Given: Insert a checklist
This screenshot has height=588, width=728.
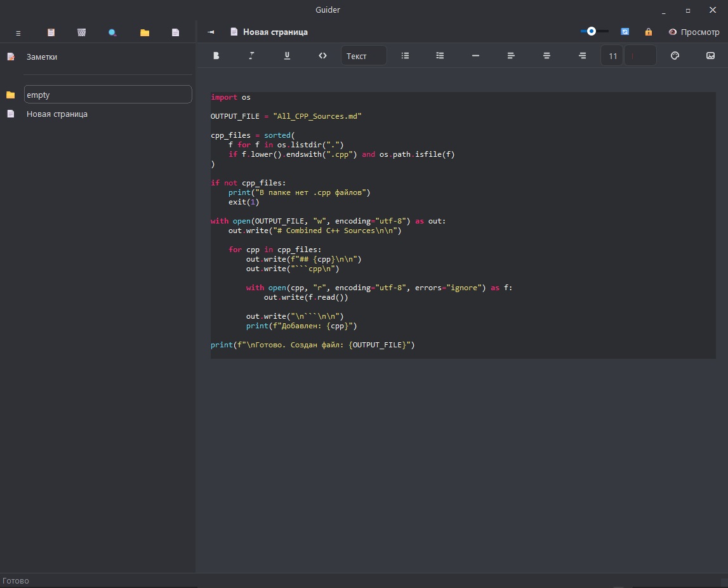Looking at the screenshot, I should point(440,56).
